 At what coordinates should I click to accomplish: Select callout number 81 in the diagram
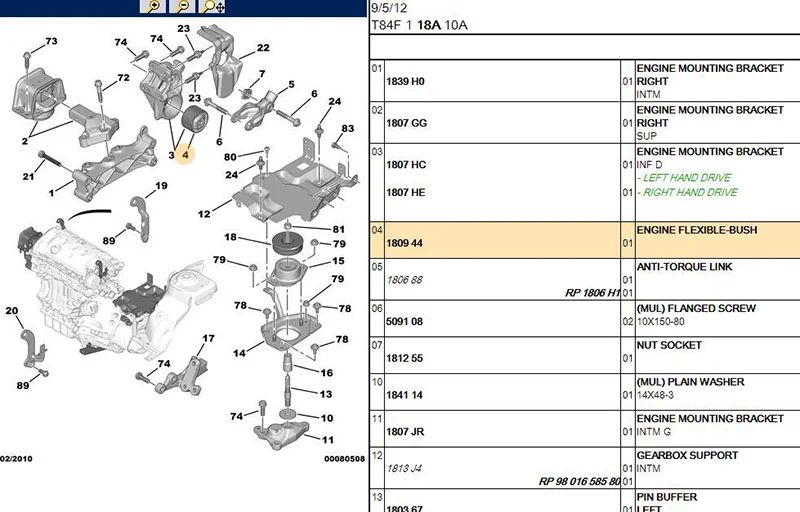pyautogui.click(x=339, y=229)
